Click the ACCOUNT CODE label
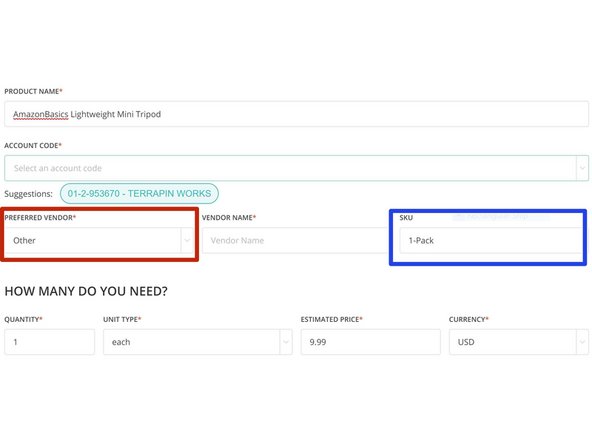Screen dimensions: 592x444 point(33,145)
